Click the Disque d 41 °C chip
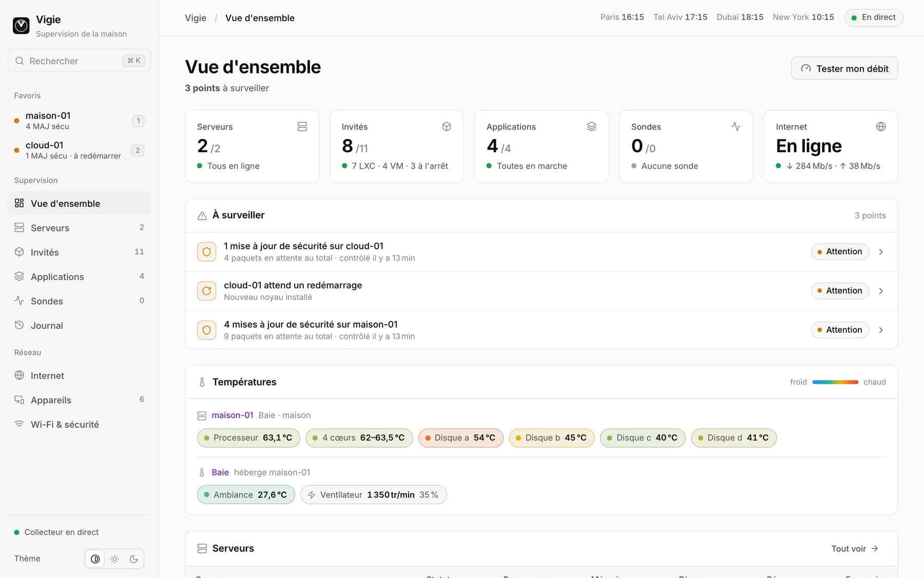 (734, 438)
